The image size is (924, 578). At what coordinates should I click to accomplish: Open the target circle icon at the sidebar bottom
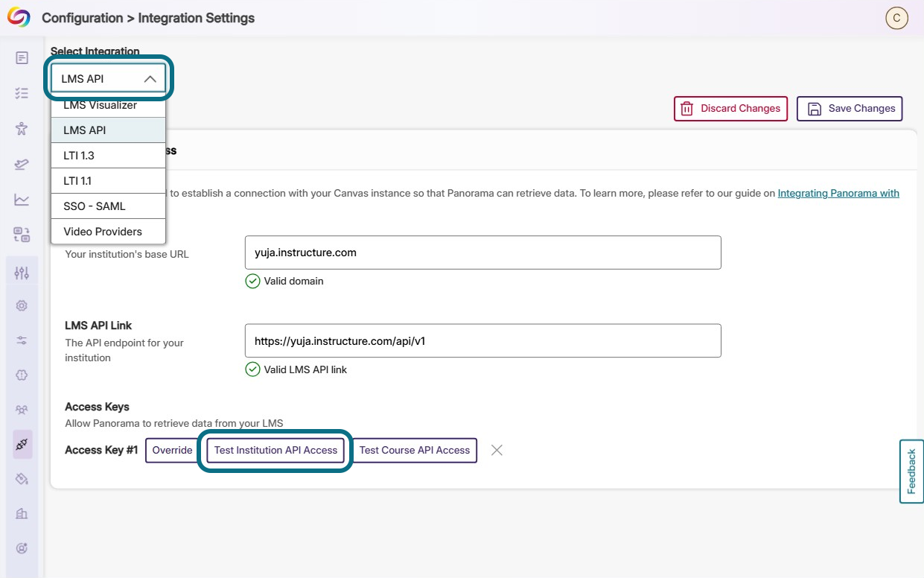pos(22,548)
